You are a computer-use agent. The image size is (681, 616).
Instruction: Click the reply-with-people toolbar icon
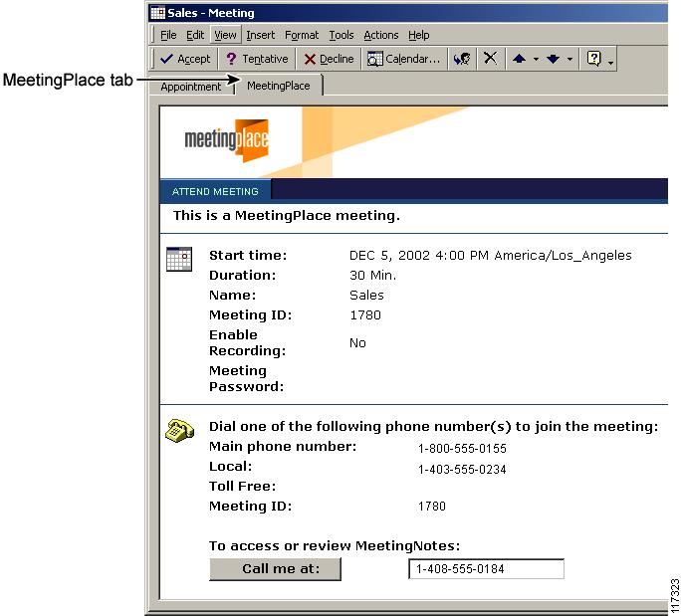click(x=462, y=59)
